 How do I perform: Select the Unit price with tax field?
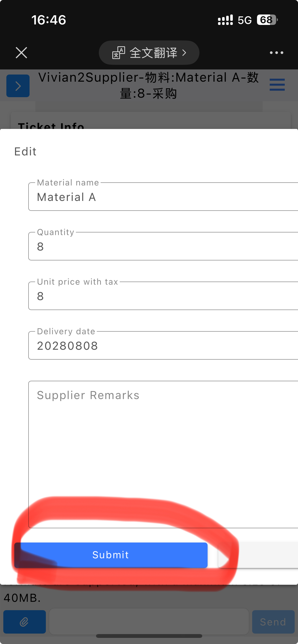point(163,296)
